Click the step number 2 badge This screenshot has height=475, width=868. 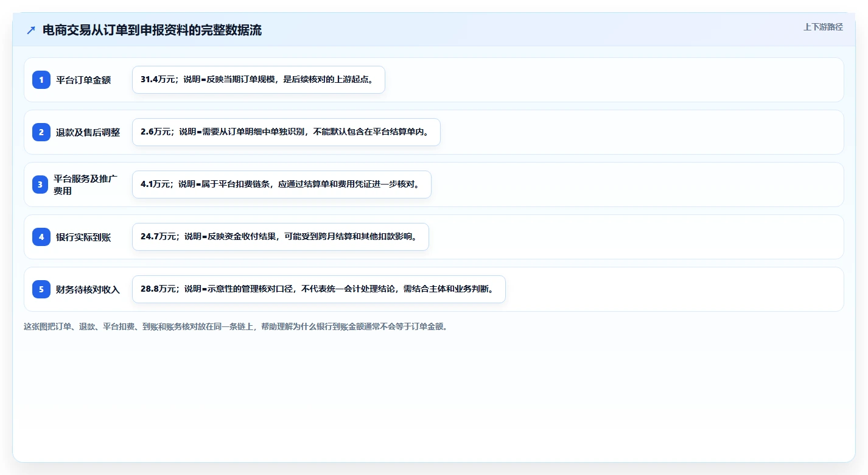41,132
